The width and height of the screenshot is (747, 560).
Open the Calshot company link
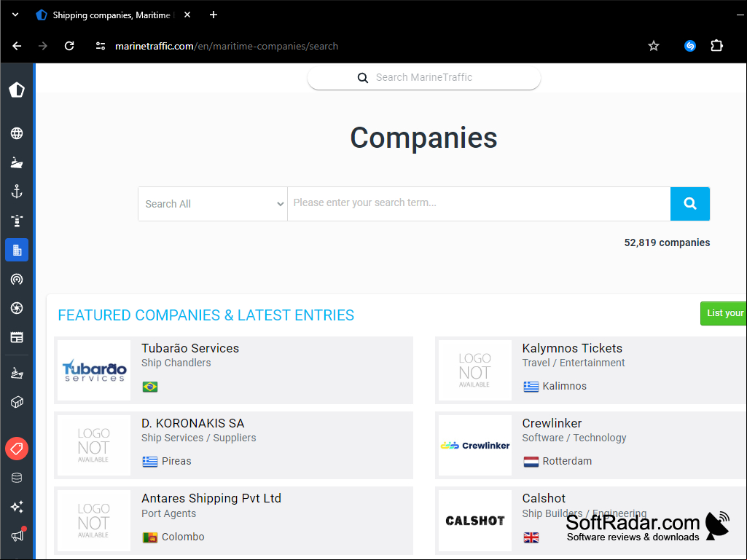(x=544, y=498)
